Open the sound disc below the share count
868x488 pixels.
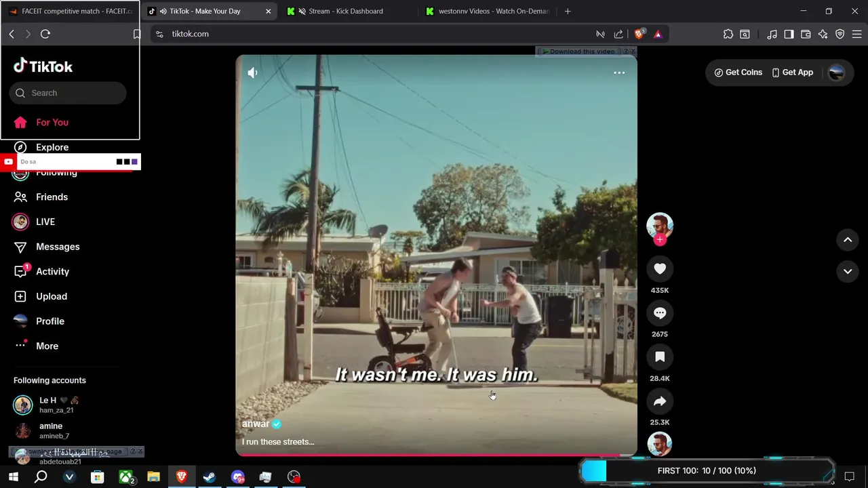[660, 444]
